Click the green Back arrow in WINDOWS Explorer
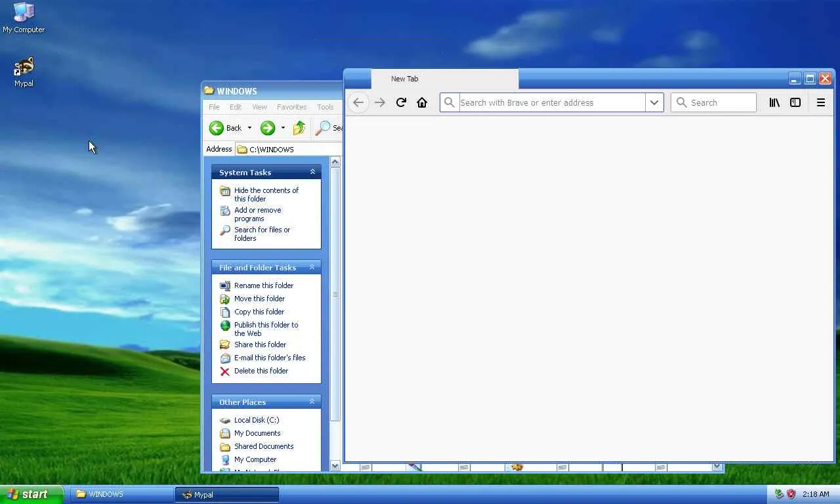 217,128
